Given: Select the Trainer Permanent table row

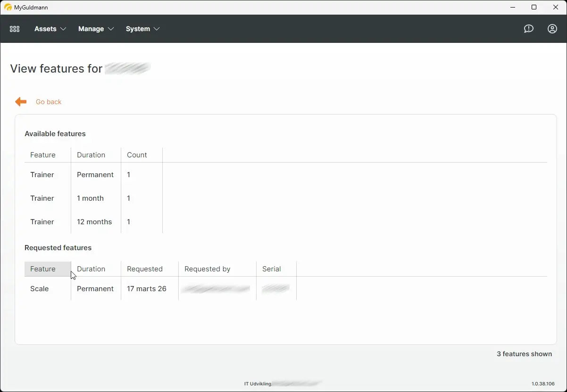Looking at the screenshot, I should (71, 174).
